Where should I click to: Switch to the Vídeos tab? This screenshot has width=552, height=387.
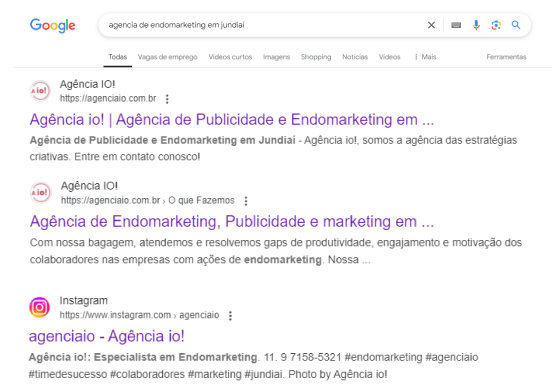pyautogui.click(x=389, y=57)
